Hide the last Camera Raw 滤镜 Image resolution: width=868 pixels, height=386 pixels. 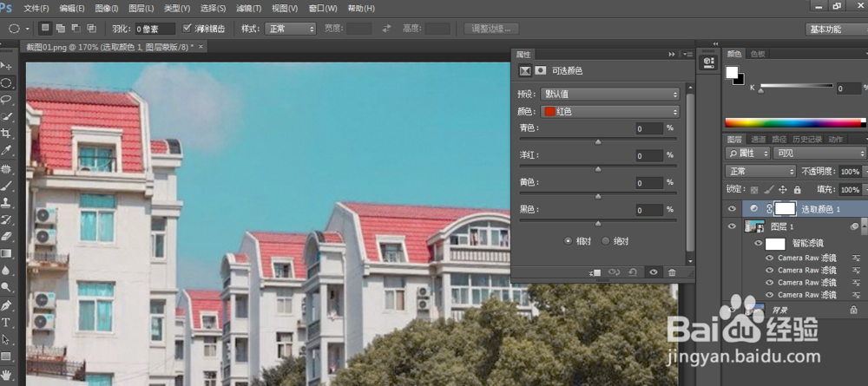[769, 295]
